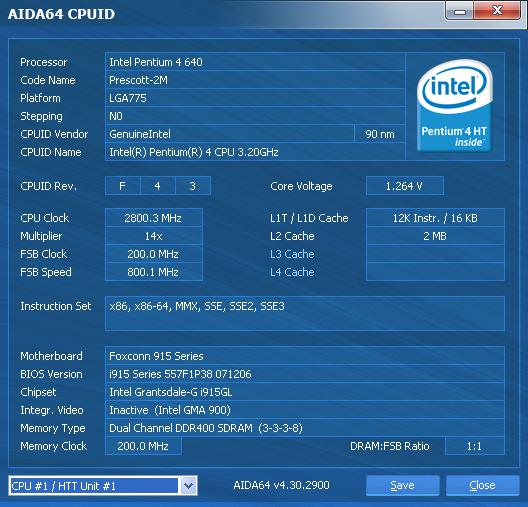Viewport: 528px width, 507px height.
Task: Click the Memory Clock value 200.0 MHz
Action: tap(143, 446)
